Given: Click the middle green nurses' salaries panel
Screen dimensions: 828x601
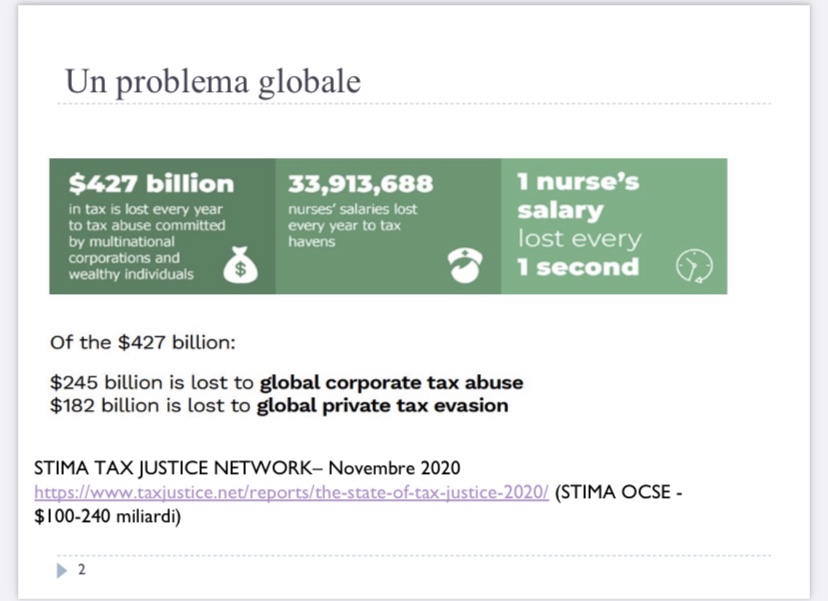Looking at the screenshot, I should 388,226.
